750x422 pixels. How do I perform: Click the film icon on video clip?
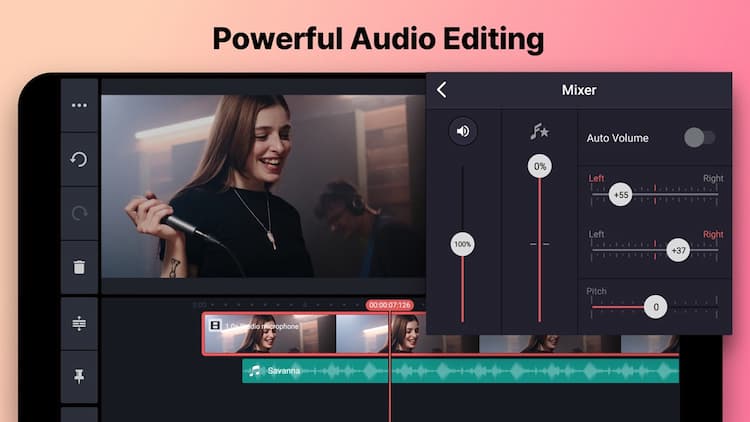tap(214, 325)
